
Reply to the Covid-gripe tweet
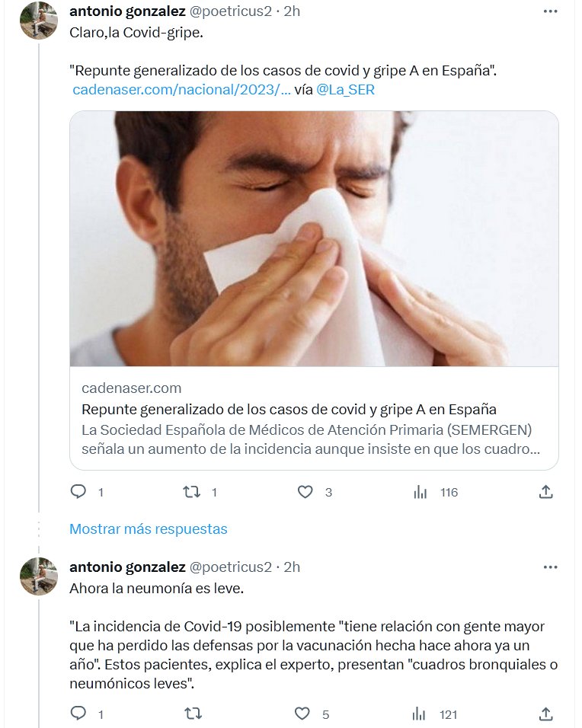pyautogui.click(x=78, y=493)
